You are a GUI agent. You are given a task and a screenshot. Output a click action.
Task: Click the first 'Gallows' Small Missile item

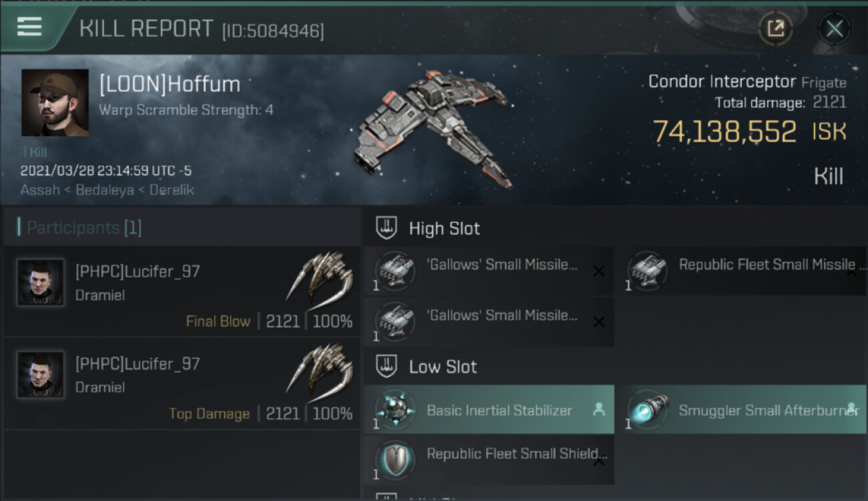(x=489, y=271)
